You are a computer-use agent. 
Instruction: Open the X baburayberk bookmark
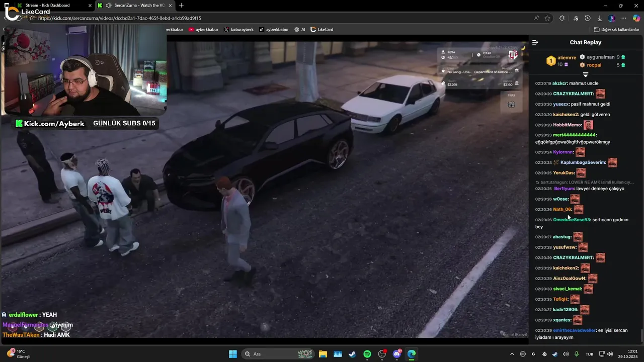pyautogui.click(x=238, y=30)
